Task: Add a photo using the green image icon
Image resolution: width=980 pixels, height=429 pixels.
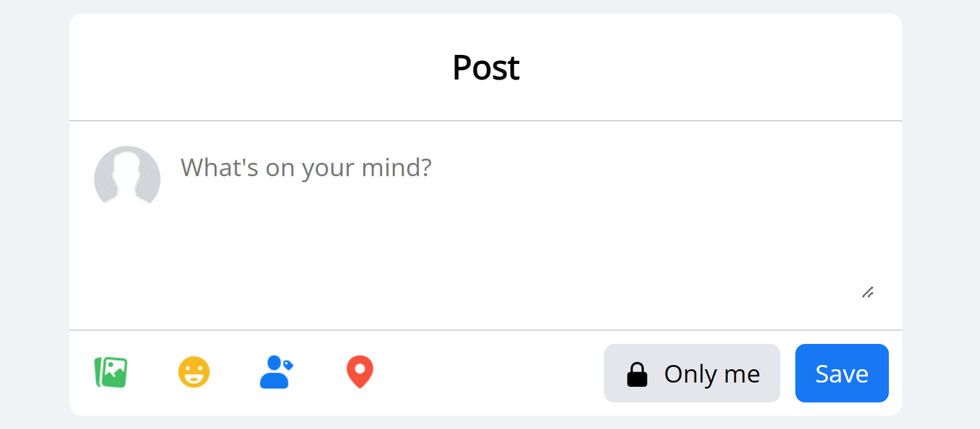Action: point(111,372)
